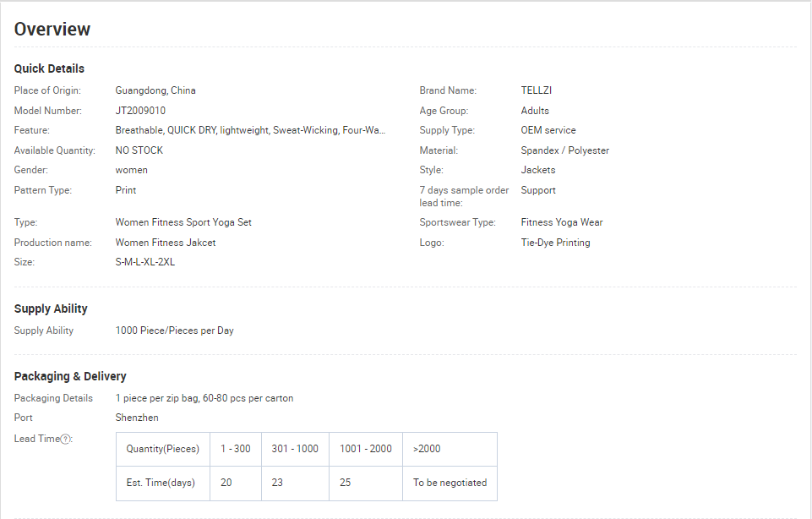Click the TELLZI brand name value
Viewport: 812px width, 519px height.
(x=536, y=90)
